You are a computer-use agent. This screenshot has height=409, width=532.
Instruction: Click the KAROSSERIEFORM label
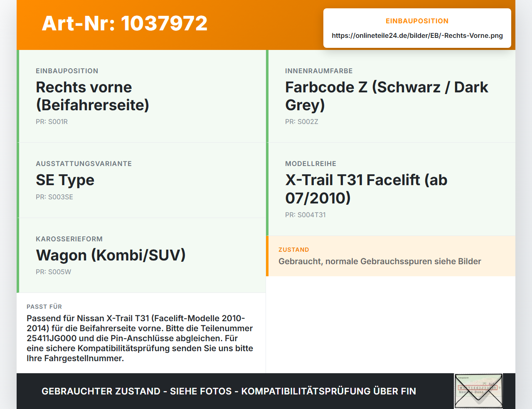[x=69, y=239]
